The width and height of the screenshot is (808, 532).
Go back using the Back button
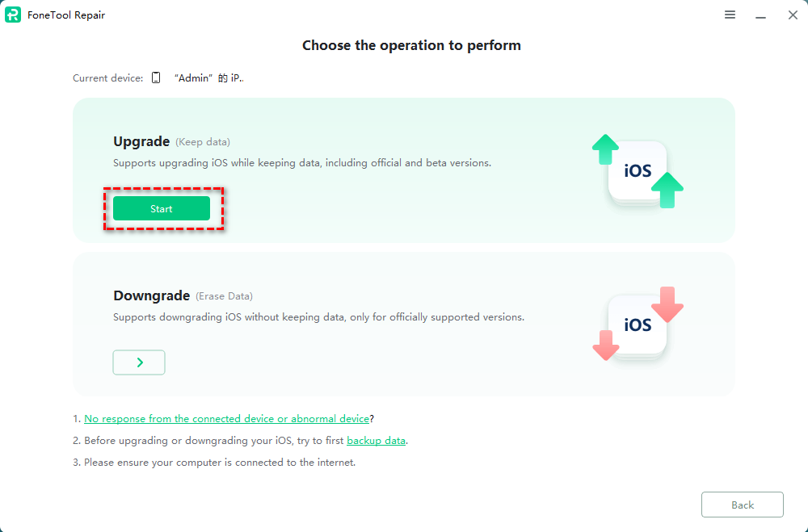pyautogui.click(x=742, y=505)
